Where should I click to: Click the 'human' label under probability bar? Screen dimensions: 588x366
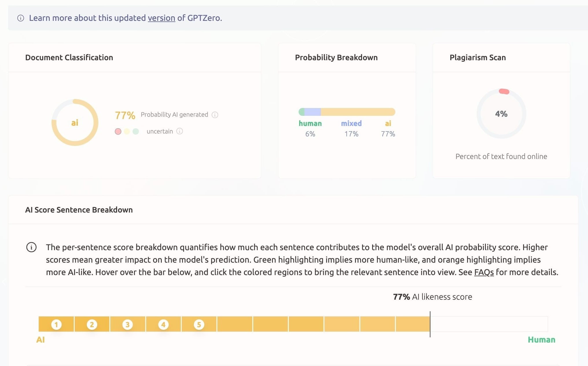310,123
